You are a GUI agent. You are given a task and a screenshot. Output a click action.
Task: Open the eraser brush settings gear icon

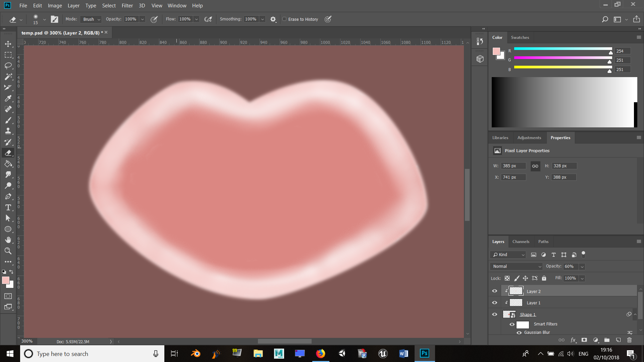click(273, 19)
